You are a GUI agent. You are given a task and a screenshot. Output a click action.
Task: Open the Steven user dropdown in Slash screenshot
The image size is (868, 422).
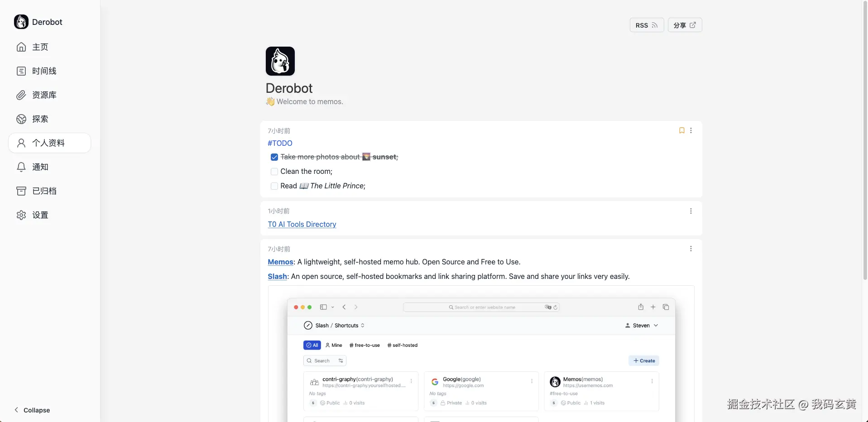(642, 326)
